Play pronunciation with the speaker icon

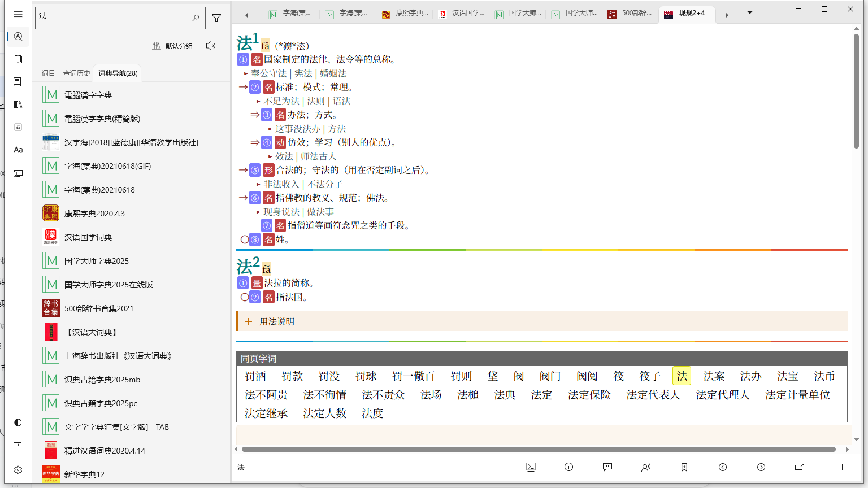(x=211, y=46)
